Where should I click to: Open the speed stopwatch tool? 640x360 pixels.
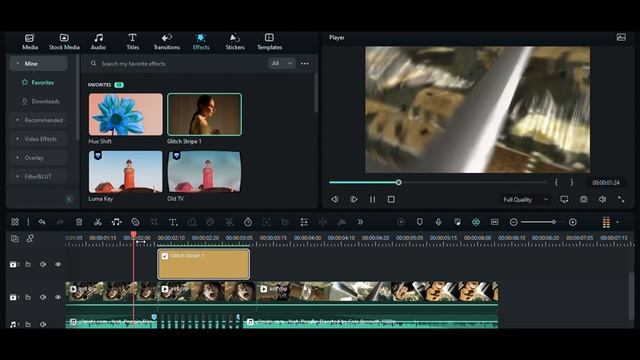[248, 222]
